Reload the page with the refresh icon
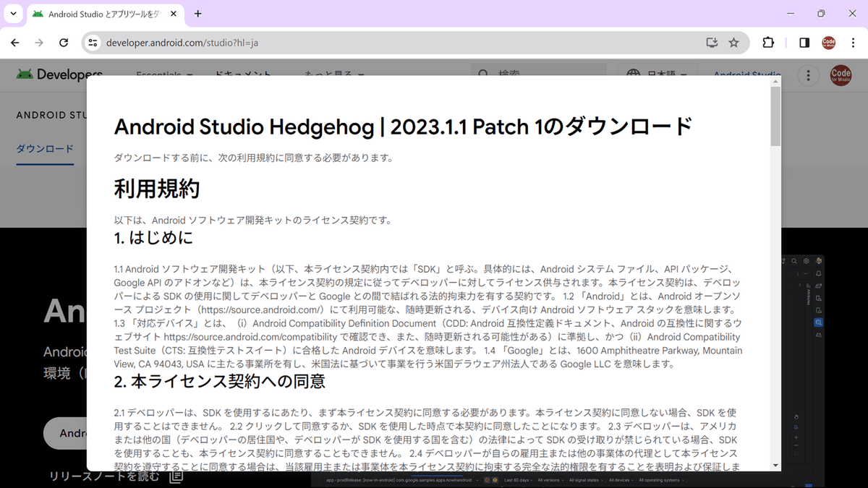 click(64, 43)
